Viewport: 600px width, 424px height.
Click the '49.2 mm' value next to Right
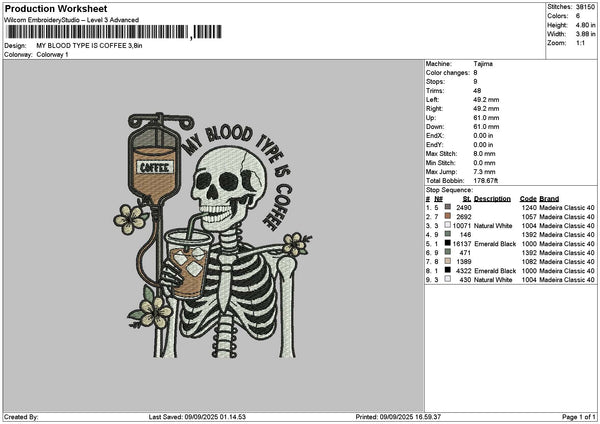tap(486, 109)
